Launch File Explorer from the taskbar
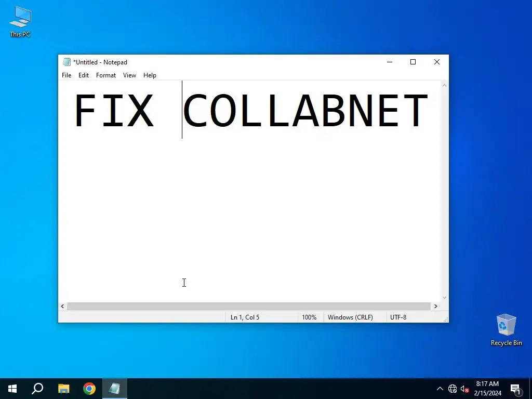This screenshot has width=532, height=399. coord(63,389)
